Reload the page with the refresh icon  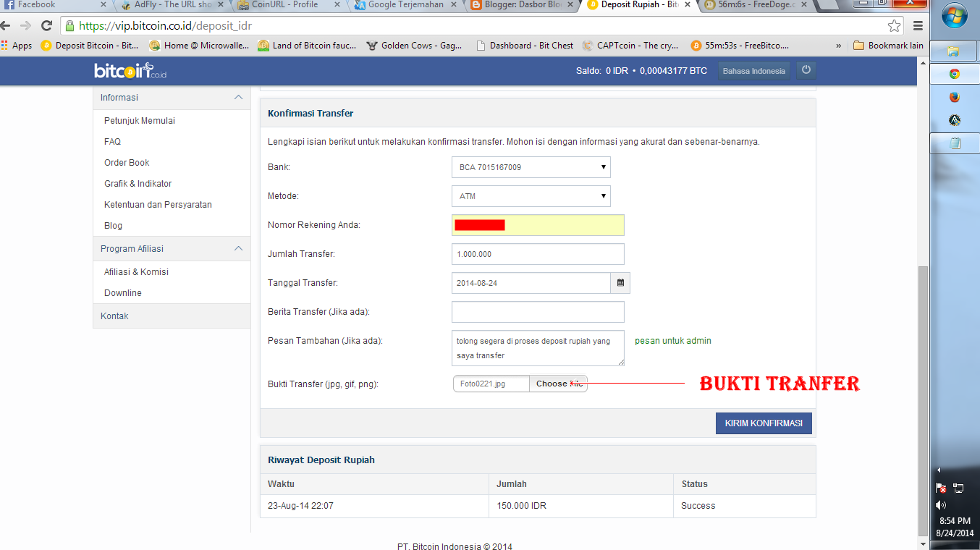[x=46, y=26]
